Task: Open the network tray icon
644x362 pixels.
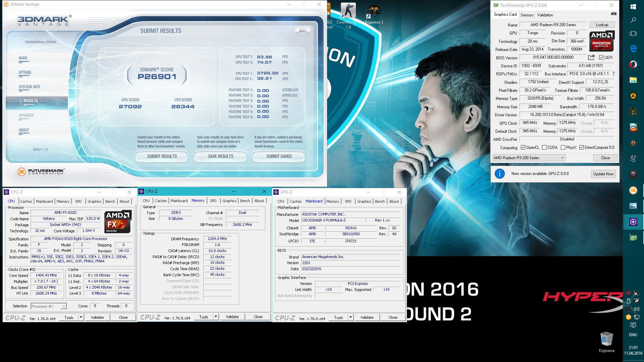Action: pos(637,317)
